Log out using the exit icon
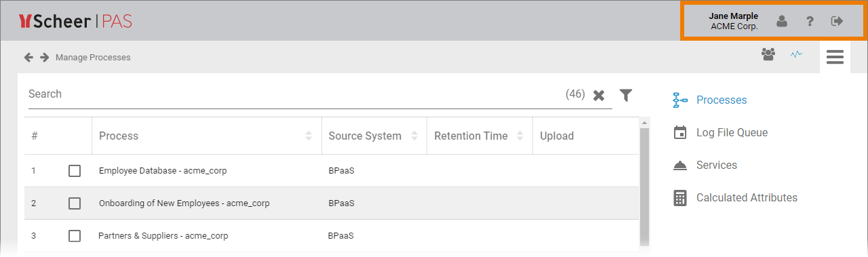 coord(837,21)
